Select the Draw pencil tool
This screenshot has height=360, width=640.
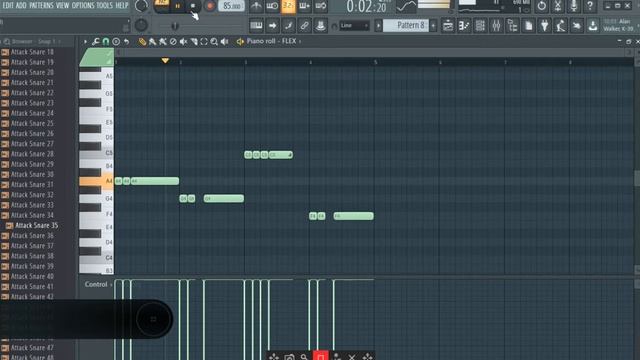(x=142, y=41)
